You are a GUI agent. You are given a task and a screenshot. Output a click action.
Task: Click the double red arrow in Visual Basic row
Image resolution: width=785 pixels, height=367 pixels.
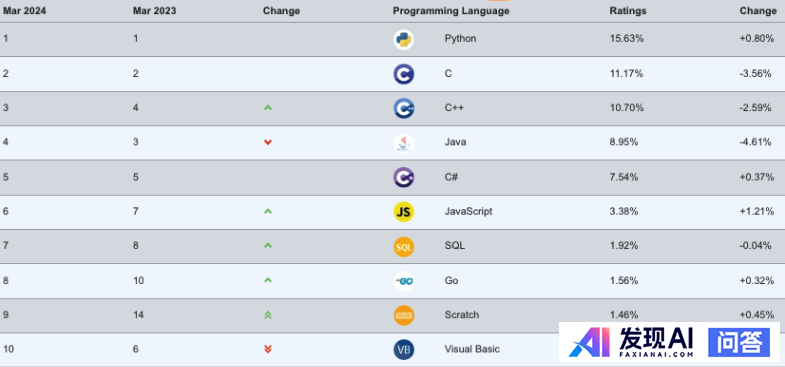point(268,349)
